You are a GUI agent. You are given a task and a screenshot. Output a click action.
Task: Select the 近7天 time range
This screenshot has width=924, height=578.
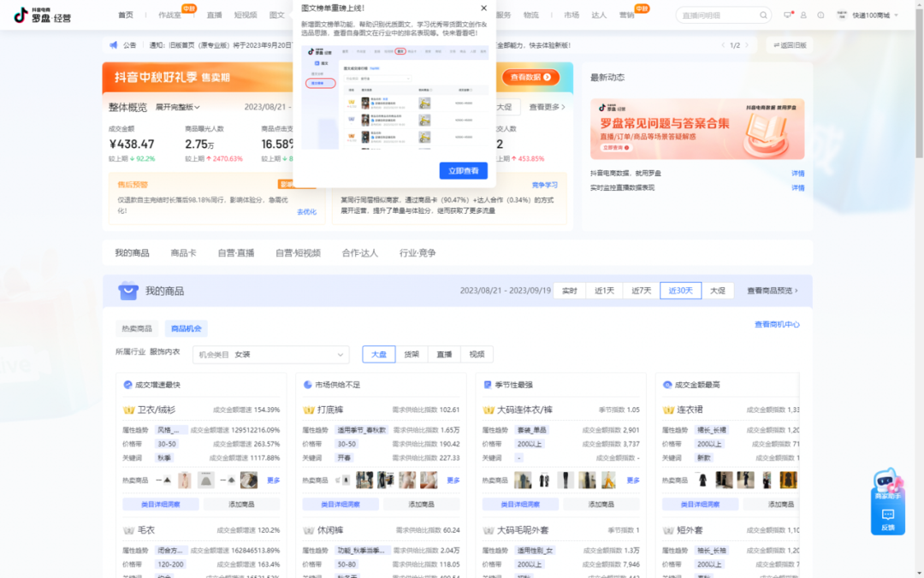(641, 291)
